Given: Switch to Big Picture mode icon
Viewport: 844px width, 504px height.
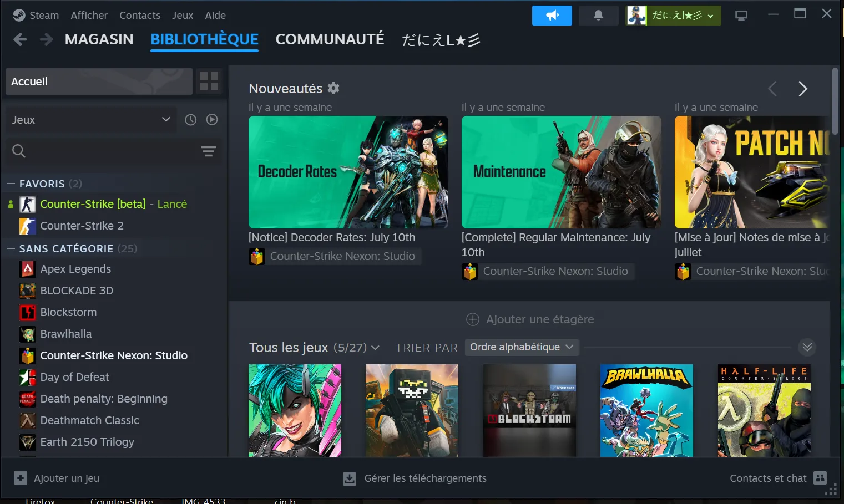Looking at the screenshot, I should [x=741, y=16].
